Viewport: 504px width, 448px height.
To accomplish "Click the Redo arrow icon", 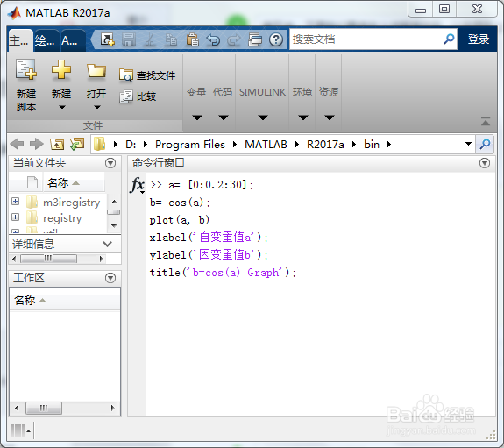I will [x=234, y=39].
